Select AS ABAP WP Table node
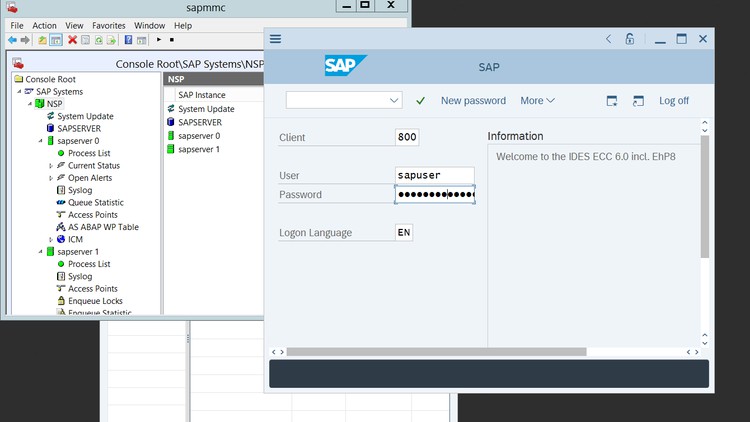The height and width of the screenshot is (422, 750). (x=103, y=227)
